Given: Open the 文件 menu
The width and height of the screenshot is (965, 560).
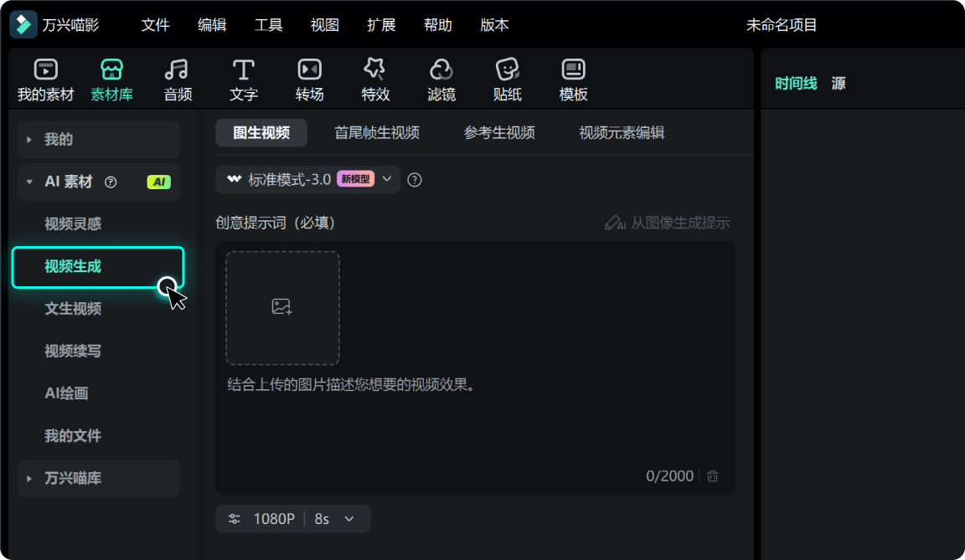Looking at the screenshot, I should [155, 24].
